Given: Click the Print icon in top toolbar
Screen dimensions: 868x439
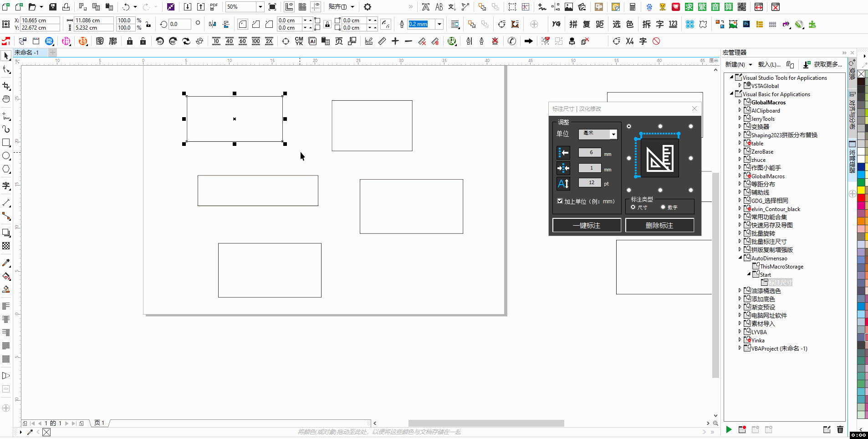Looking at the screenshot, I should [66, 7].
